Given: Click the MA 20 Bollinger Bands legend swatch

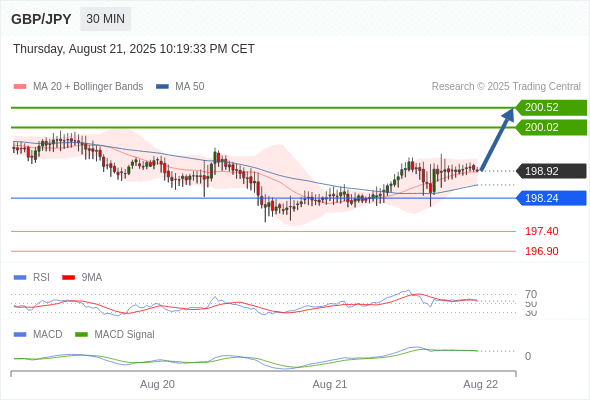Looking at the screenshot, I should pyautogui.click(x=20, y=87).
